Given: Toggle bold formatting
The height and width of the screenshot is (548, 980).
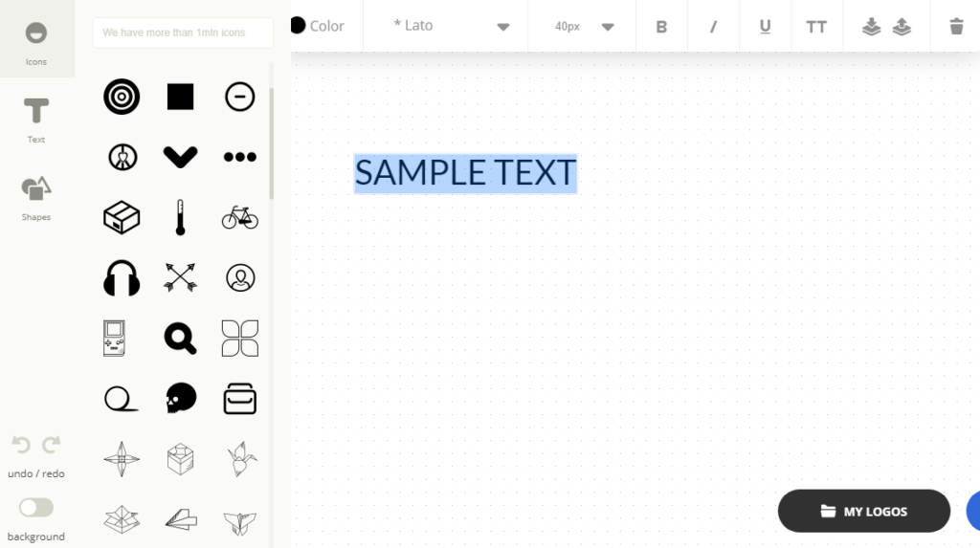Looking at the screenshot, I should tap(661, 26).
